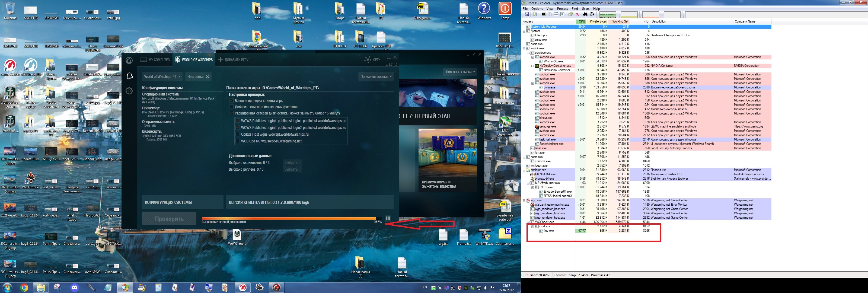The image size is (868, 293).
Task: Open the Windows Start button
Action: [7, 288]
